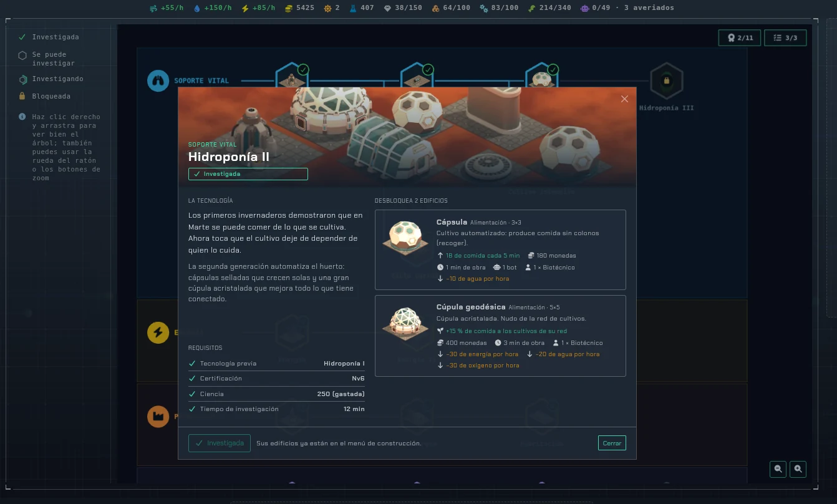Open the 2/11 certification counter button
Screen dimensions: 837x504
(740, 38)
